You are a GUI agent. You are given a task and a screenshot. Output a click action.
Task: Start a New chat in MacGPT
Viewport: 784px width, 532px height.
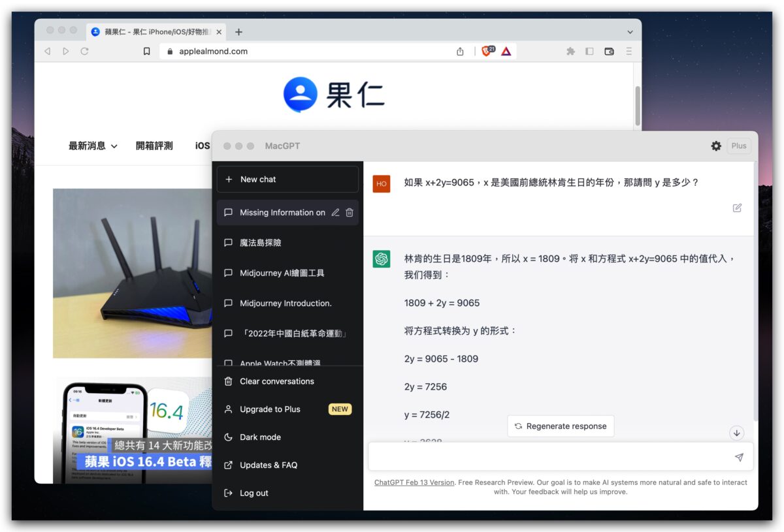(287, 180)
